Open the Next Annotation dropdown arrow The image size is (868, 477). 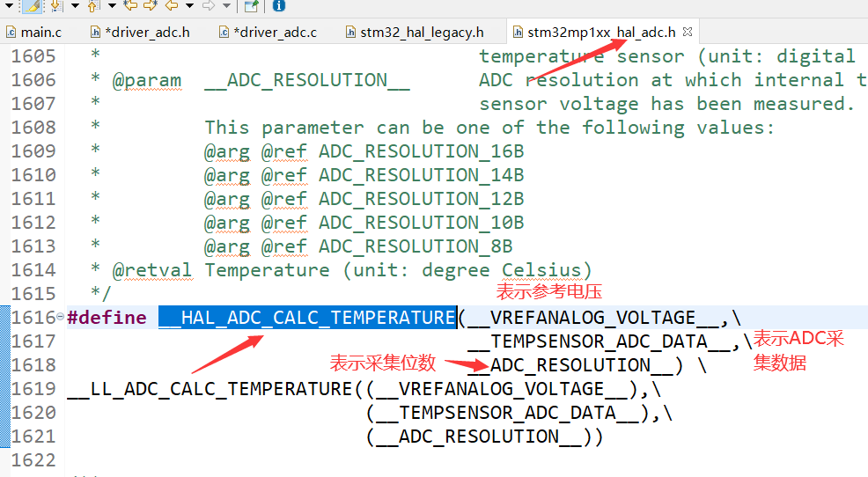tap(76, 6)
